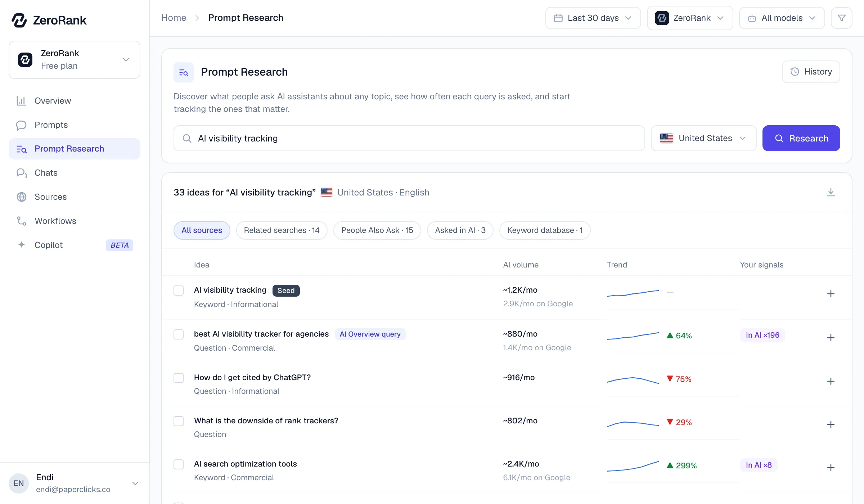Click the Seed badge on first idea
The height and width of the screenshot is (504, 864).
click(286, 291)
